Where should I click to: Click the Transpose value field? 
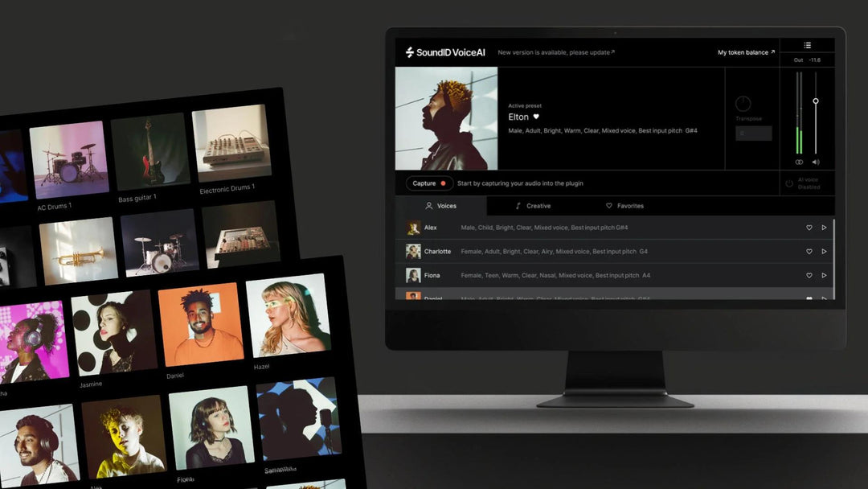753,134
